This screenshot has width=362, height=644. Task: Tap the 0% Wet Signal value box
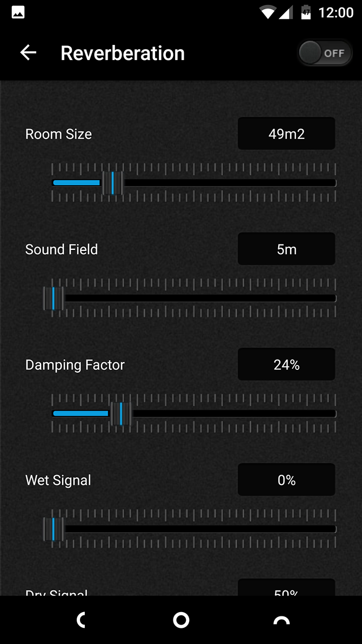pos(286,480)
